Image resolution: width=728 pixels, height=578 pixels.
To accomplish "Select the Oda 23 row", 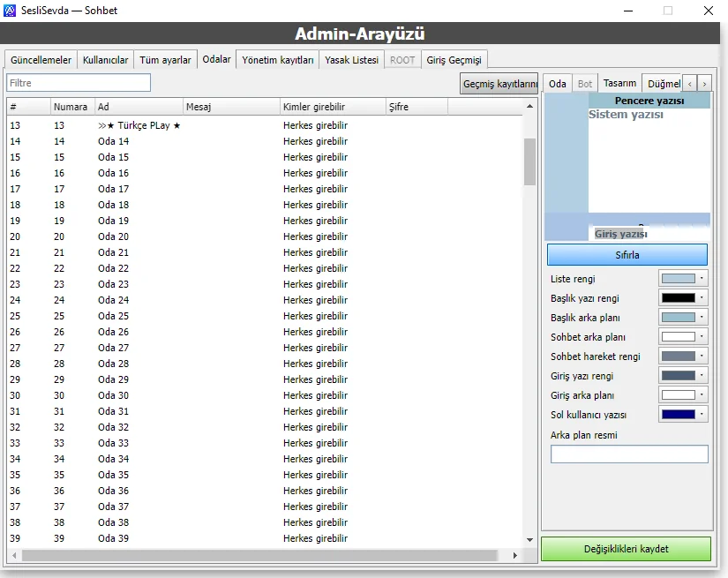I will pyautogui.click(x=265, y=284).
